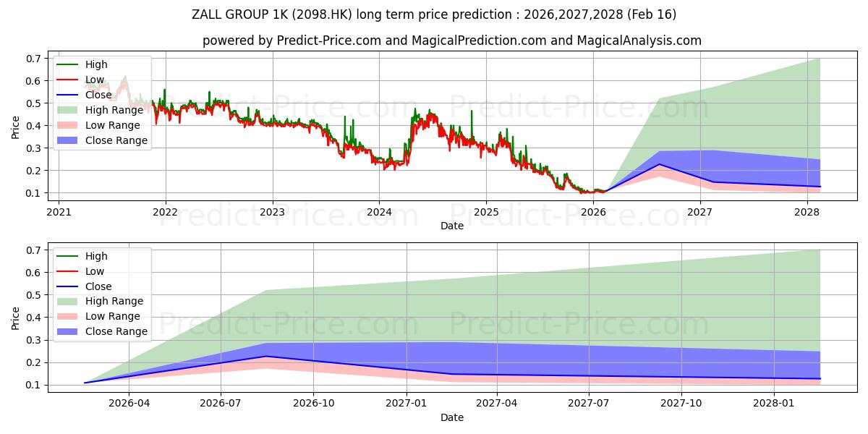The image size is (868, 434).
Task: Click 'High Range' label in bottom chart legend
Action: tap(114, 301)
